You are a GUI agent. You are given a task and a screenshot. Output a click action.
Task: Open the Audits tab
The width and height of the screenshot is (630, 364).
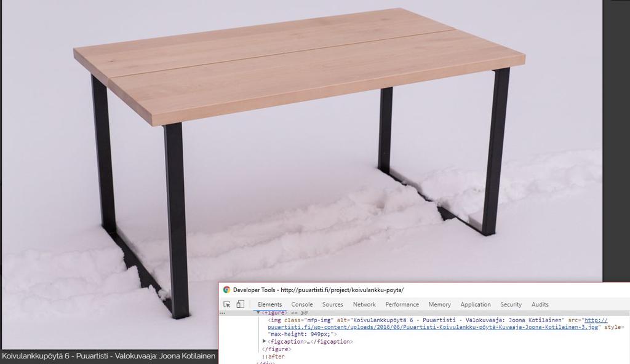540,304
